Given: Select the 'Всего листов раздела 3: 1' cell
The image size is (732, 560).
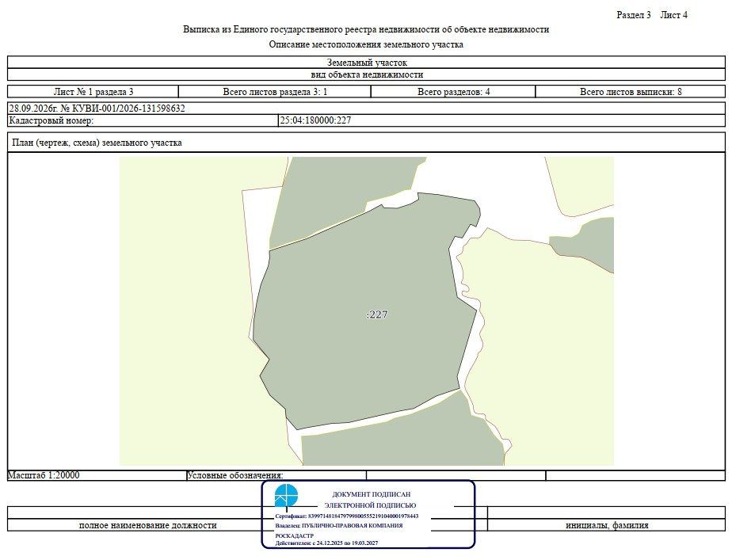Looking at the screenshot, I should tap(275, 91).
